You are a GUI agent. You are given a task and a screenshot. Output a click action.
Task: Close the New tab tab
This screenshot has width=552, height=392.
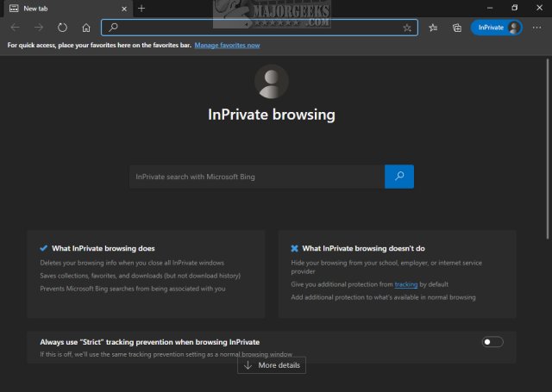point(124,9)
